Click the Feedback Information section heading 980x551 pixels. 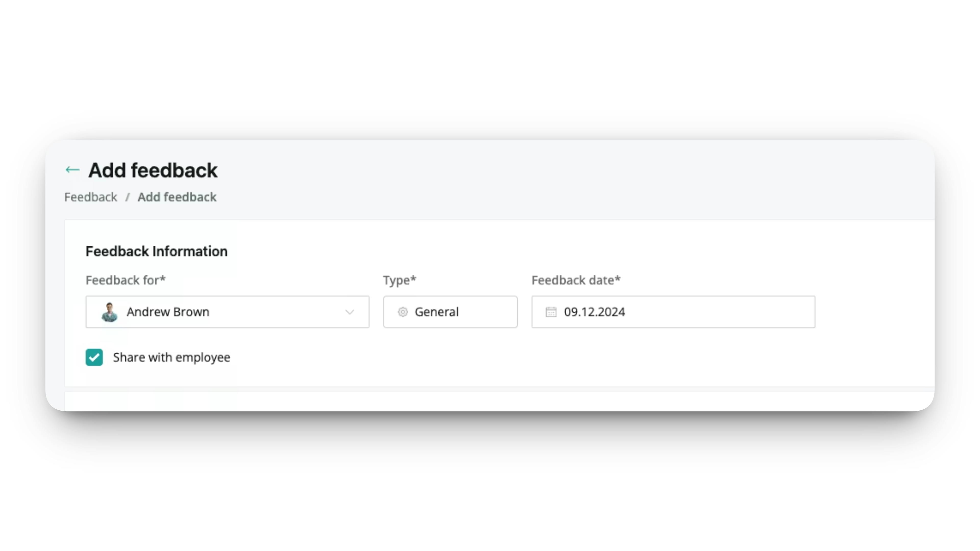click(156, 251)
